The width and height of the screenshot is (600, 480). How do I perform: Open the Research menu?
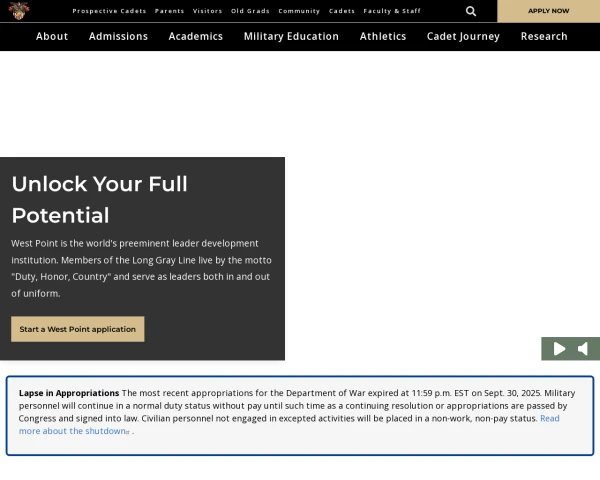(x=544, y=36)
